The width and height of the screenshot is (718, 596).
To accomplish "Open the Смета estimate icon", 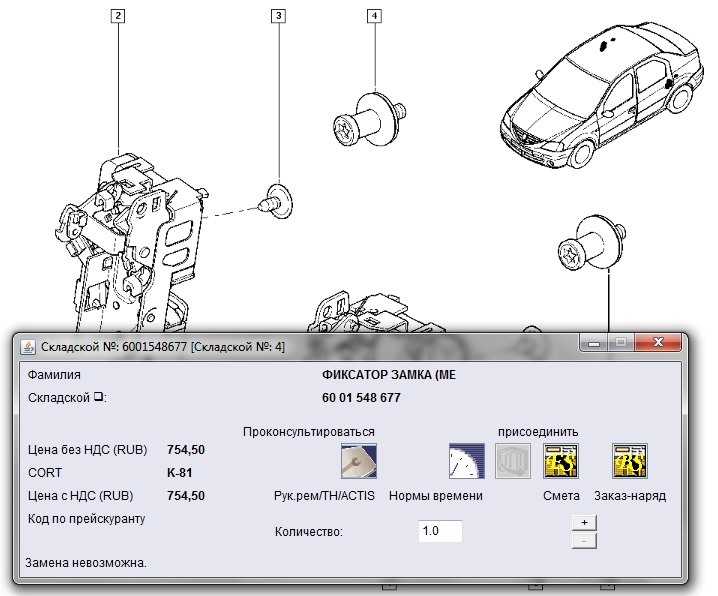I will click(560, 461).
